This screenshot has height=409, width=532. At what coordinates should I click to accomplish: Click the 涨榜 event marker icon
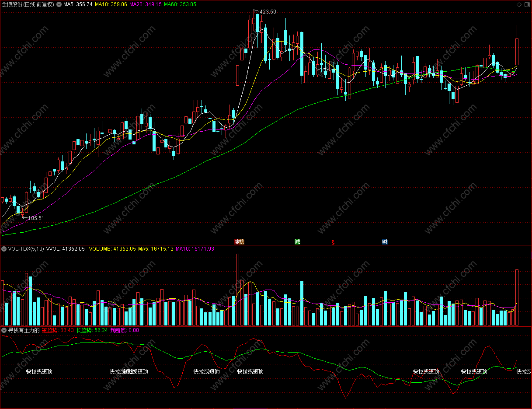pos(239,241)
